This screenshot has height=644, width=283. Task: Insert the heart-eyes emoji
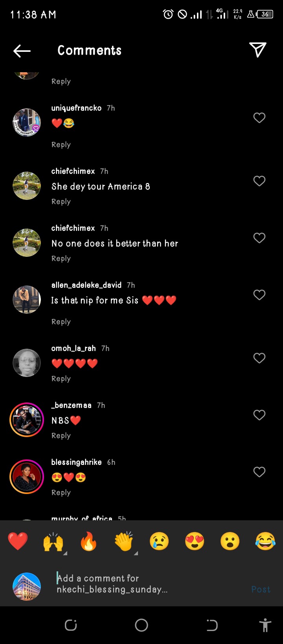click(x=195, y=542)
